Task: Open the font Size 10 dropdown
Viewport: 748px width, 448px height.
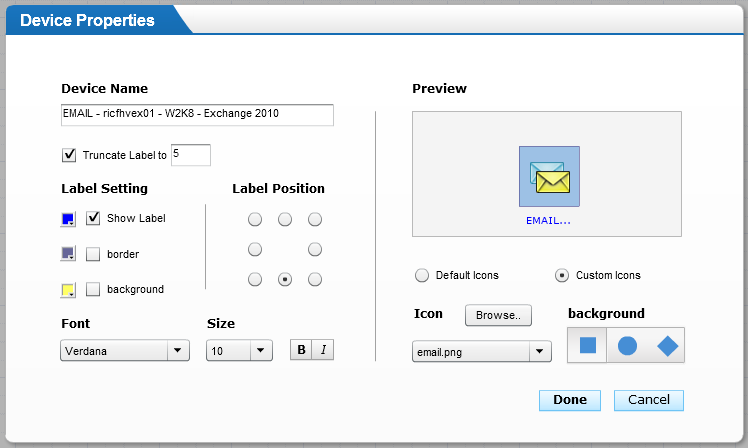Action: (x=239, y=351)
